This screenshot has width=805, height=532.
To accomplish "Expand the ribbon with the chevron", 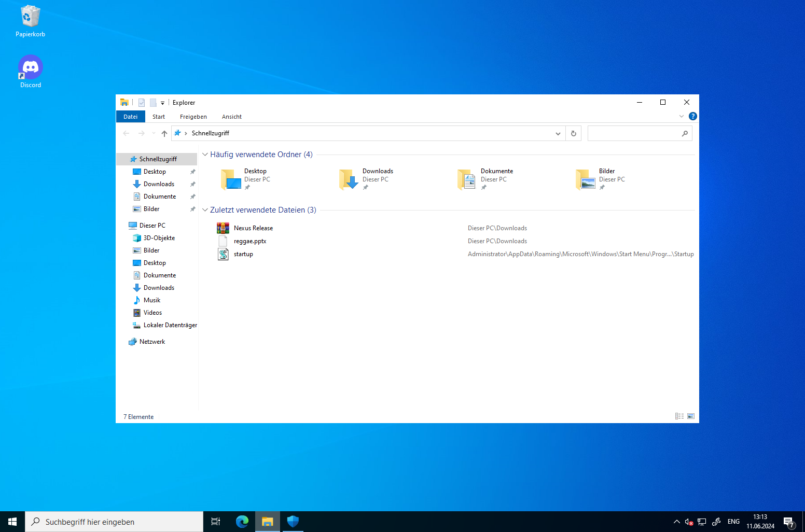I will 682,116.
